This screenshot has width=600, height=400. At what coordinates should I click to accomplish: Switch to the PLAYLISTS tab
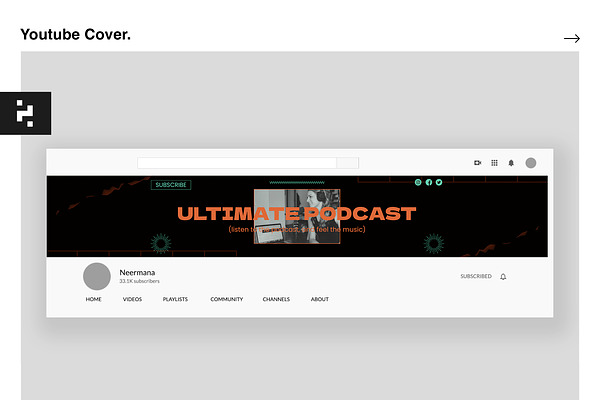pyautogui.click(x=175, y=299)
